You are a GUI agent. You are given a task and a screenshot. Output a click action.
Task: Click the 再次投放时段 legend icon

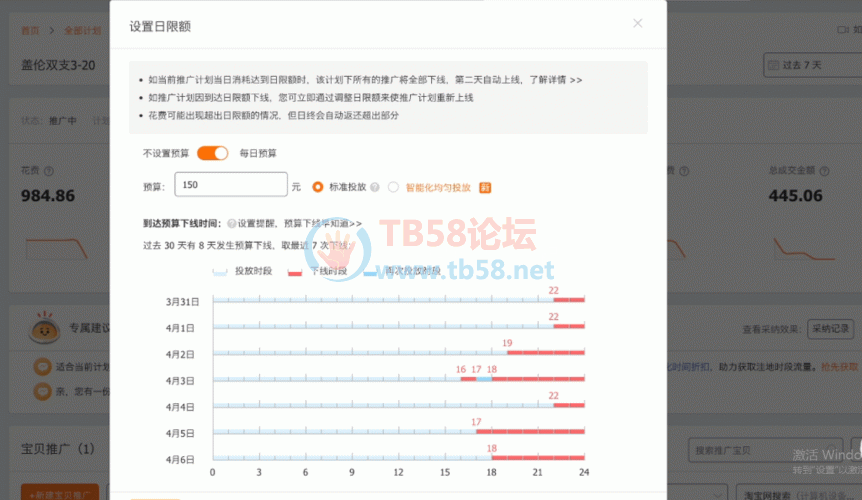pyautogui.click(x=369, y=271)
